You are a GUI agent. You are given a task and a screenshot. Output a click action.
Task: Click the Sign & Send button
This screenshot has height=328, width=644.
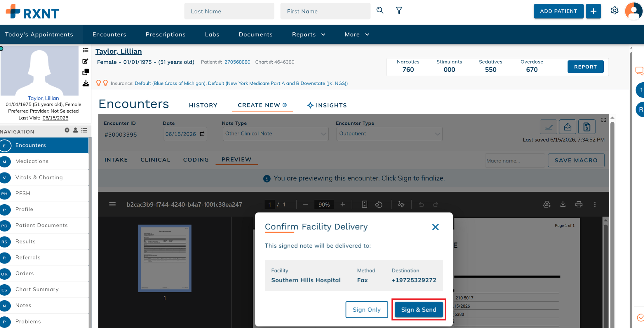point(419,310)
